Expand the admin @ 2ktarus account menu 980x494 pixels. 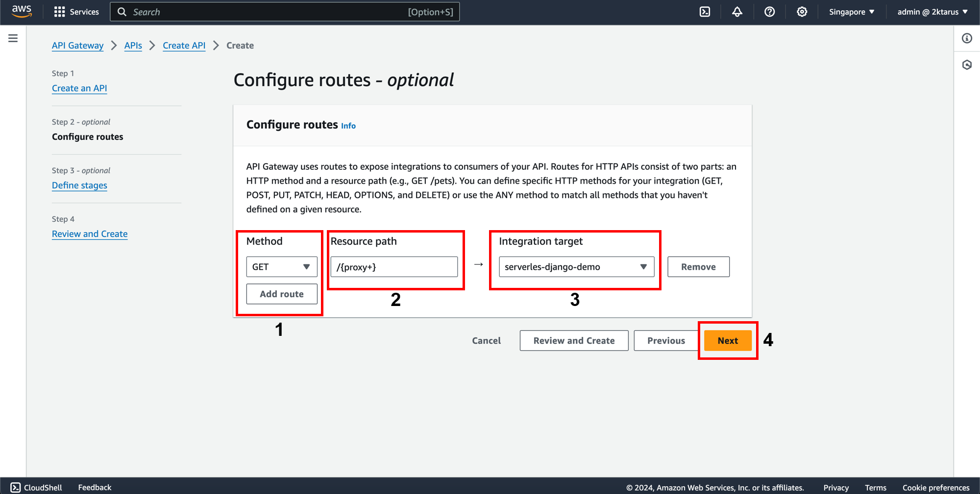point(932,12)
